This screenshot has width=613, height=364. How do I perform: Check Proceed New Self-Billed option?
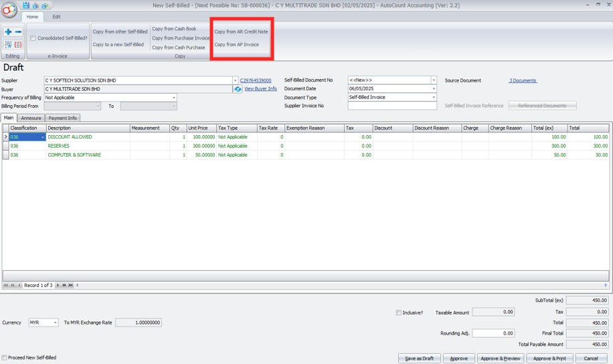[x=5, y=358]
